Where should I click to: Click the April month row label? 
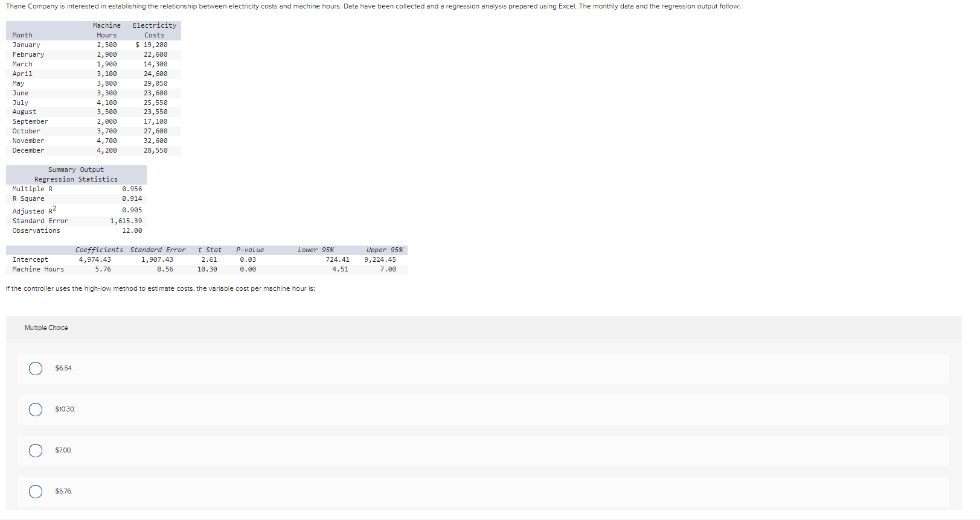(22, 74)
